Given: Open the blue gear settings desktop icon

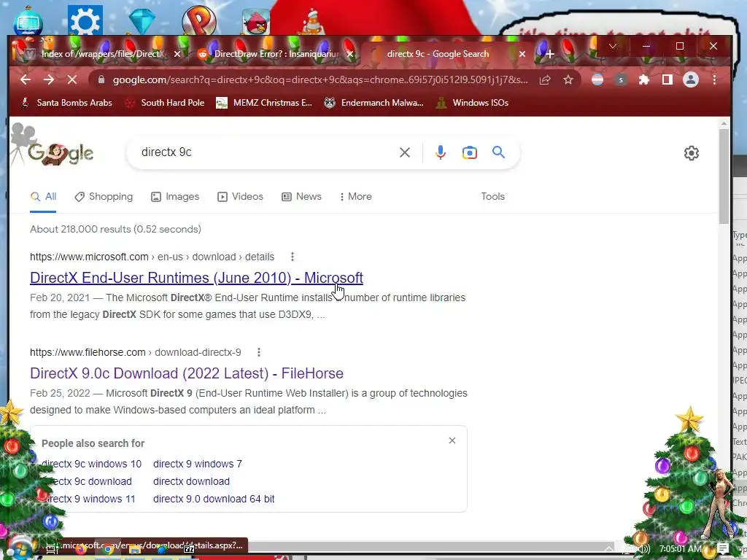Looking at the screenshot, I should click(85, 20).
